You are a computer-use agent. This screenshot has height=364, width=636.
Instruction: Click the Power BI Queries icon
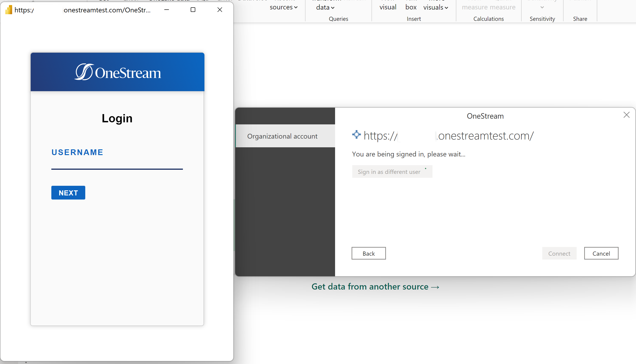(338, 18)
